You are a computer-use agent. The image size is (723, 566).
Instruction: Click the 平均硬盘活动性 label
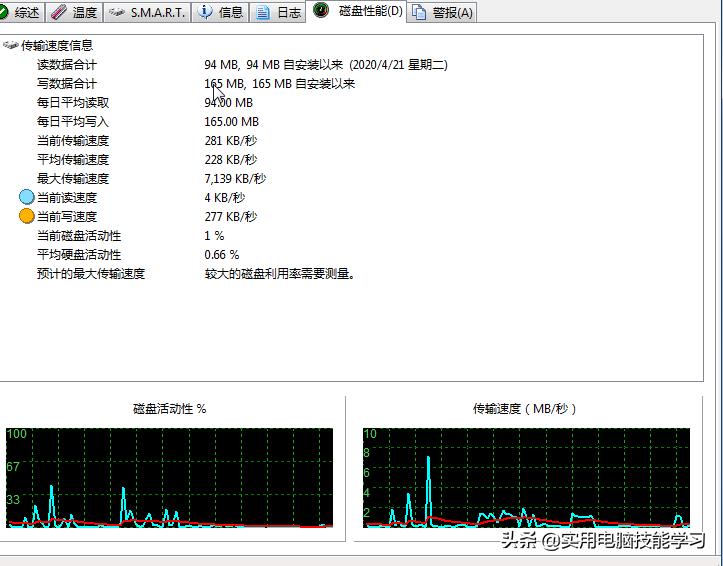tap(79, 254)
